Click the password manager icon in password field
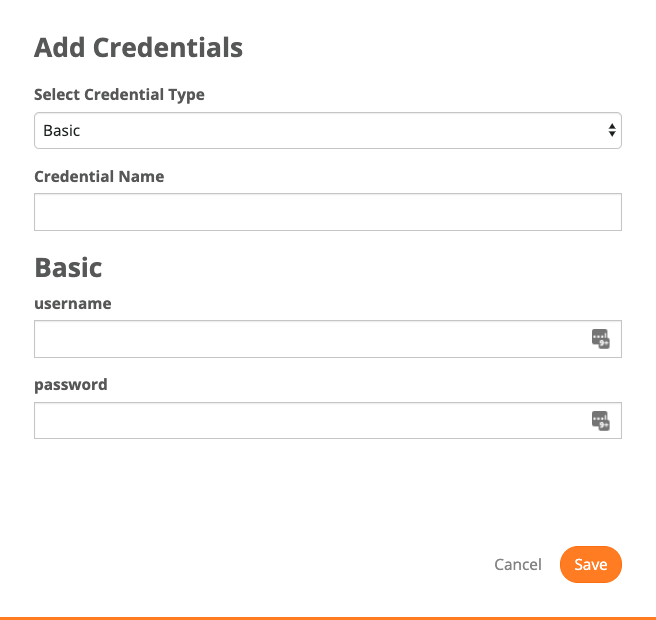This screenshot has height=620, width=656. pyautogui.click(x=600, y=420)
